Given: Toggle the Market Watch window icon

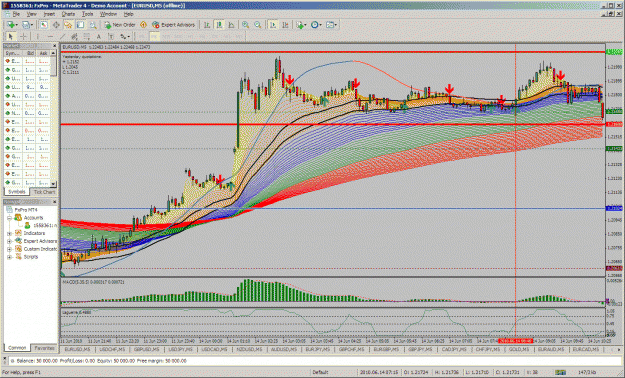Looking at the screenshot, I should coord(43,25).
